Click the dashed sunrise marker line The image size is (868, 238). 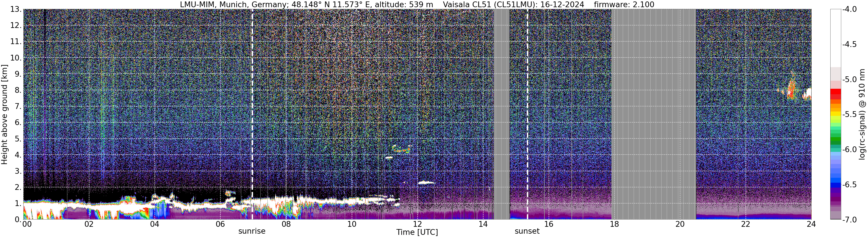(252, 114)
